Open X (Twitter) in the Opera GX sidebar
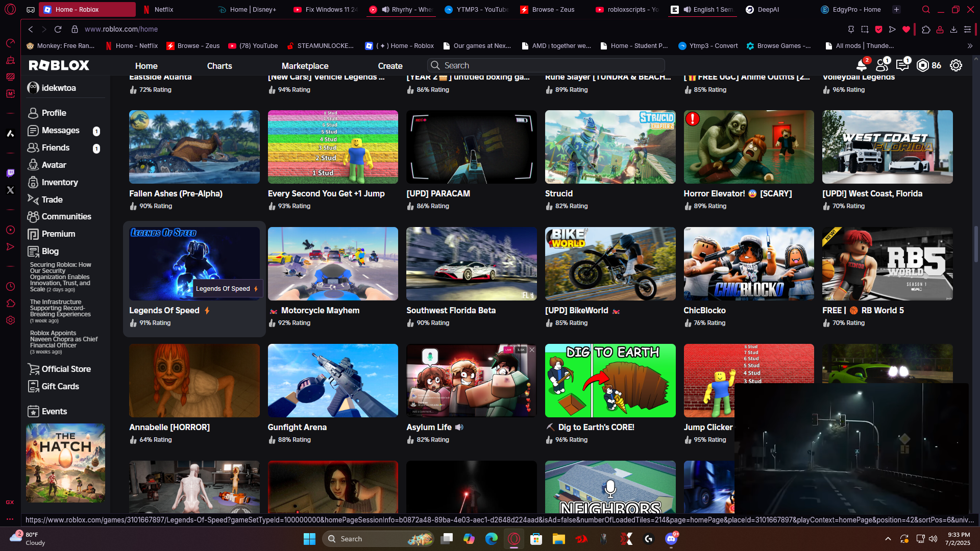 tap(10, 190)
